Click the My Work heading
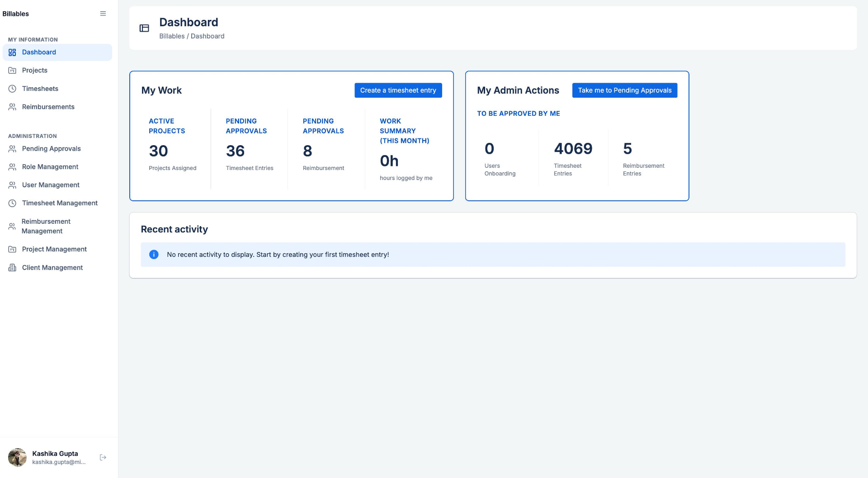Image resolution: width=868 pixels, height=478 pixels. (161, 90)
